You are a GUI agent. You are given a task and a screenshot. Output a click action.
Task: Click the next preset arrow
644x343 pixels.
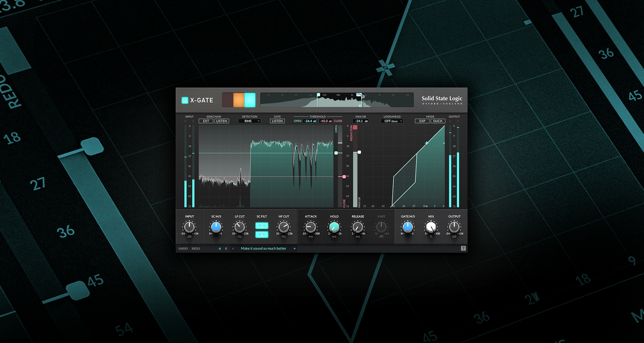295,248
